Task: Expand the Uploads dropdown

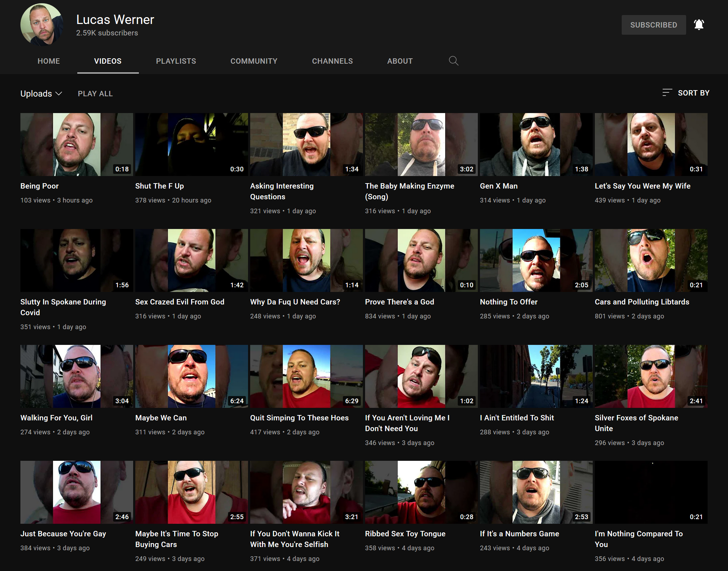Action: pyautogui.click(x=41, y=93)
